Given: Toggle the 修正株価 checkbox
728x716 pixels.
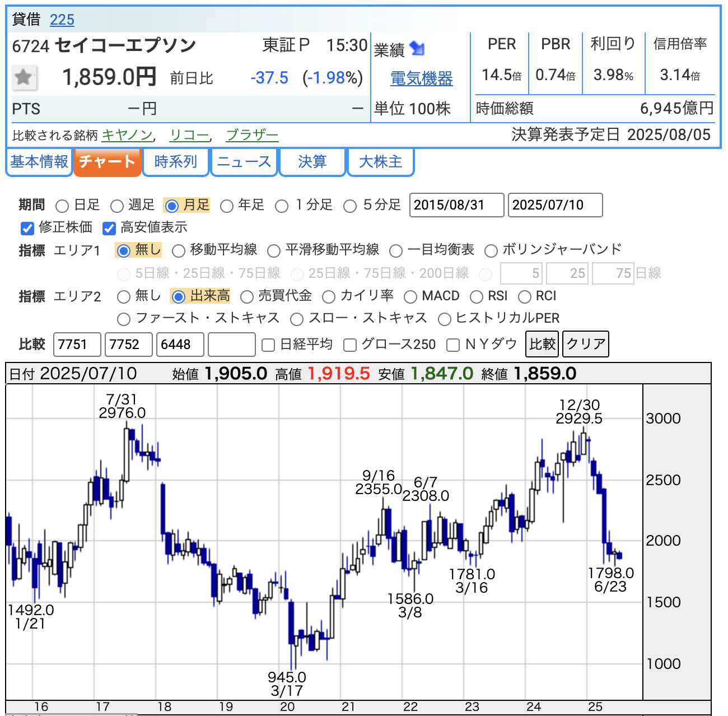Looking at the screenshot, I should pyautogui.click(x=27, y=228).
